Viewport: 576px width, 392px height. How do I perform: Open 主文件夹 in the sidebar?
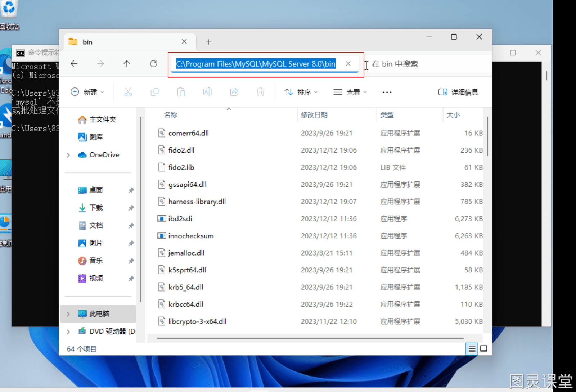(97, 120)
